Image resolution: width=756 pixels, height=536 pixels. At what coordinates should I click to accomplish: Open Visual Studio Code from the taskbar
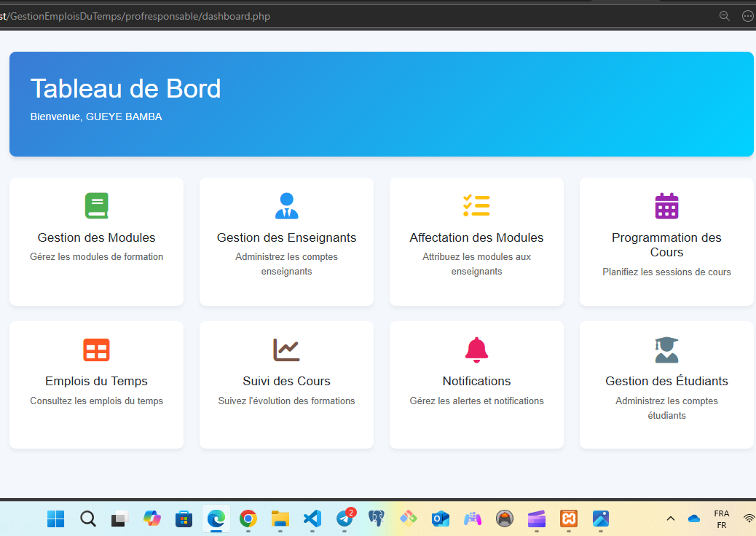[x=312, y=519]
